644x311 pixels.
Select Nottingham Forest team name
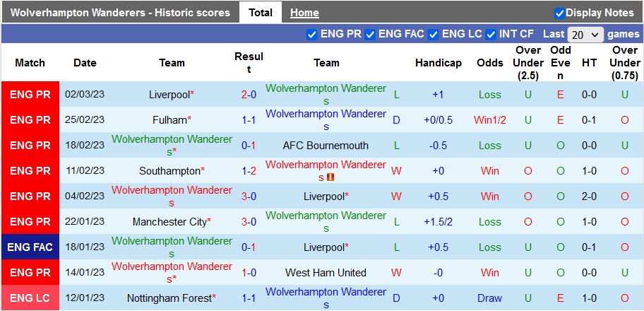click(169, 298)
